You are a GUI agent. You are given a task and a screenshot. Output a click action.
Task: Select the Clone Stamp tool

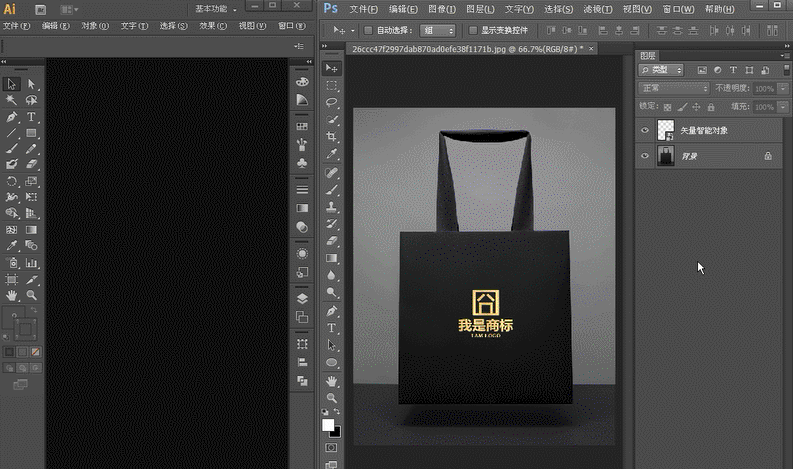331,206
